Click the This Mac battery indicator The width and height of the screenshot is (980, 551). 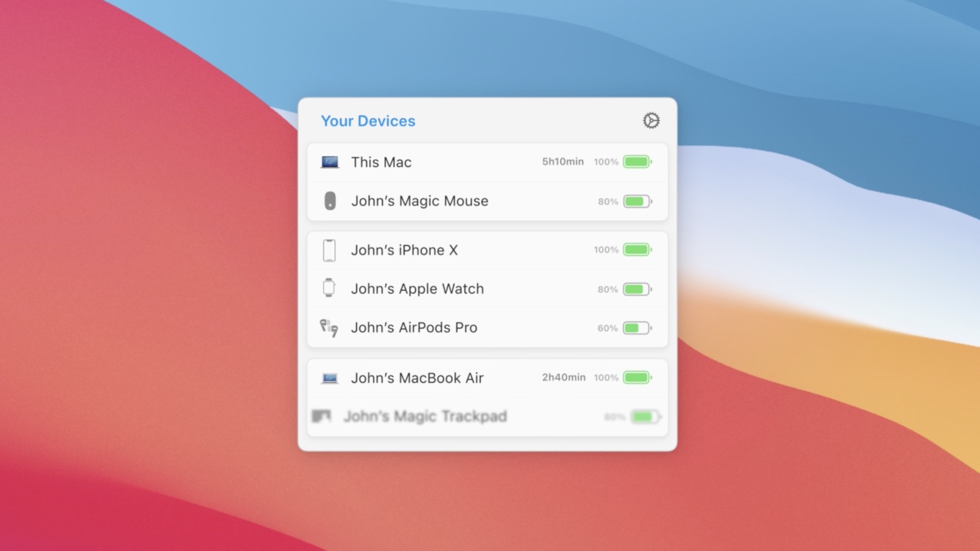pos(637,162)
